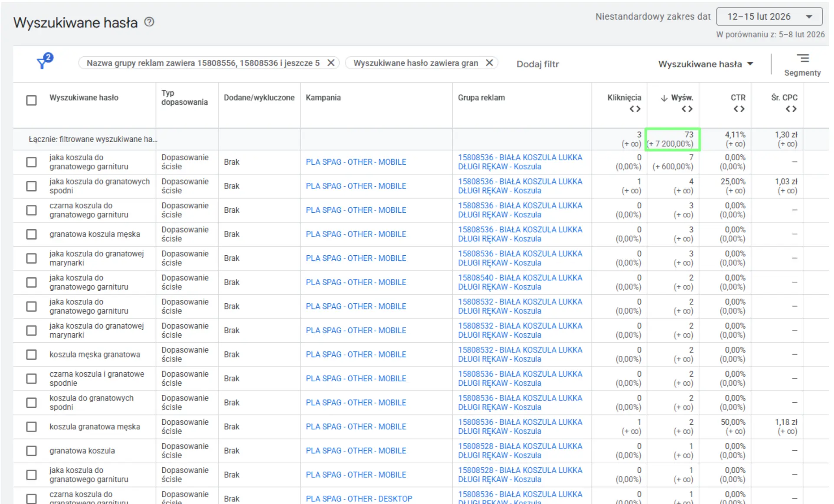Click the Dodaj filtr button
Viewport: 834px width, 504px height.
point(537,64)
